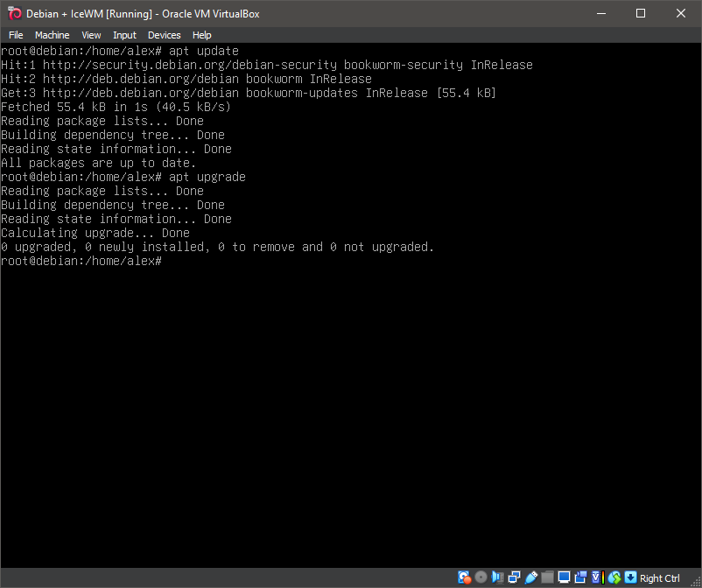The width and height of the screenshot is (702, 588).
Task: Click the network adapters status icon
Action: (514, 577)
